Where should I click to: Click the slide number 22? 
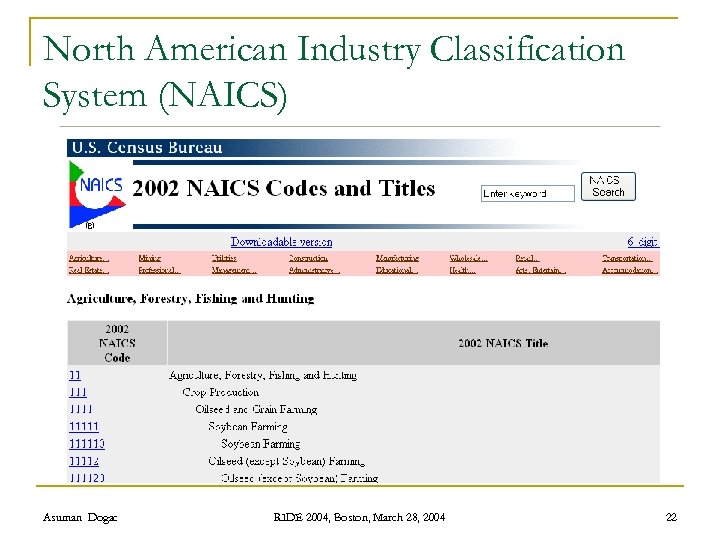(x=671, y=517)
